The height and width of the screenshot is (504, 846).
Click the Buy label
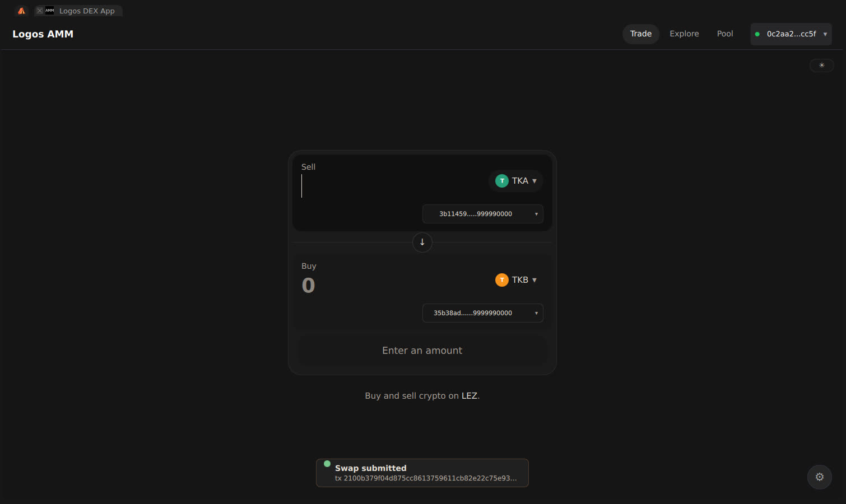[309, 266]
